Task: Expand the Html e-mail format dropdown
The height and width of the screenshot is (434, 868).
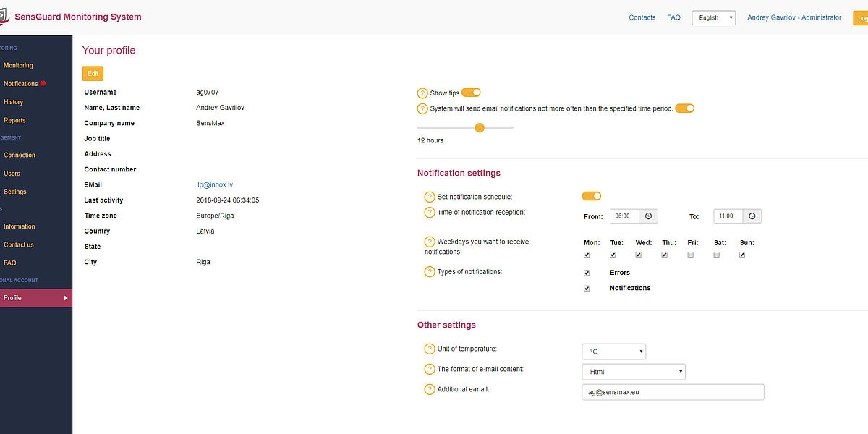Action: point(633,372)
